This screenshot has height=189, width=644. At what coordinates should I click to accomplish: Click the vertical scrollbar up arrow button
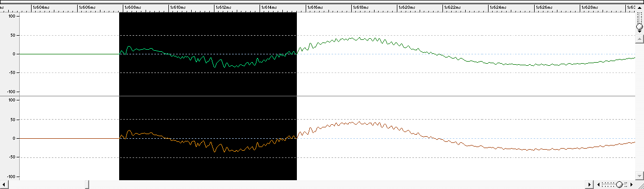point(640,39)
